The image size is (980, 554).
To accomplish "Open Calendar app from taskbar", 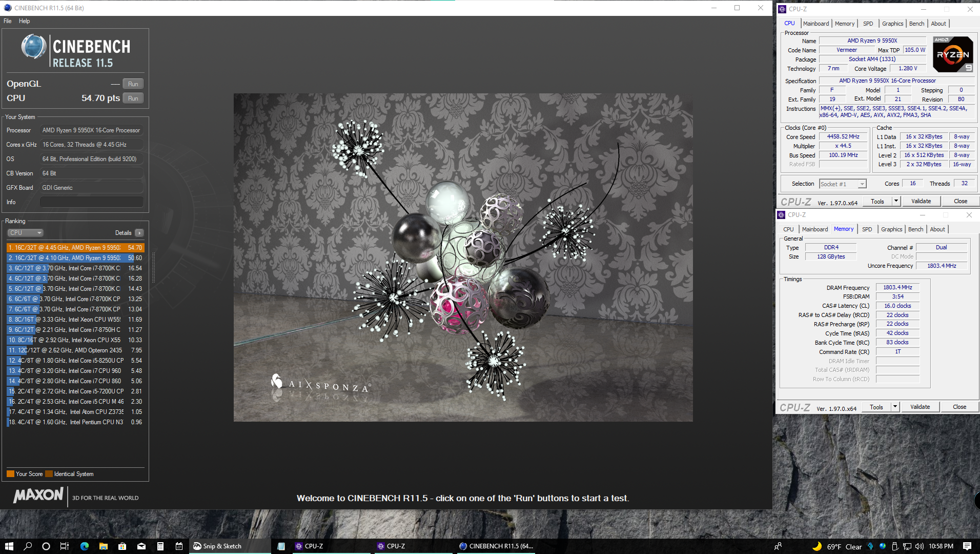I will [x=179, y=546].
